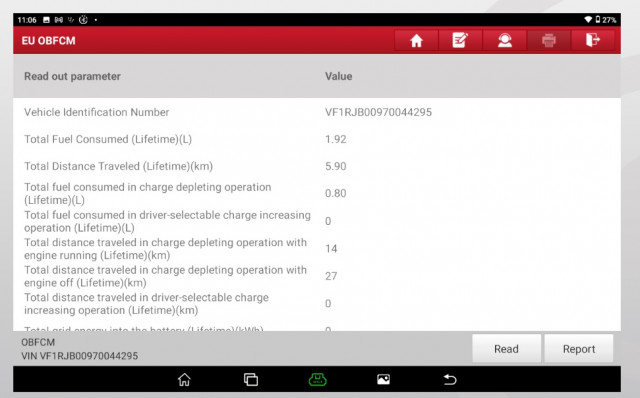Open the red toolbar Home icon
This screenshot has width=640, height=398.
coord(416,40)
